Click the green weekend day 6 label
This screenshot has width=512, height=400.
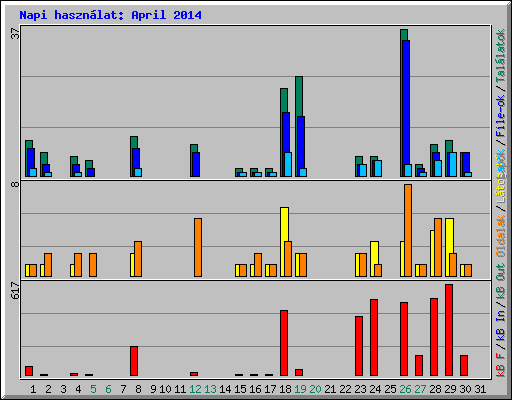[x=108, y=389]
